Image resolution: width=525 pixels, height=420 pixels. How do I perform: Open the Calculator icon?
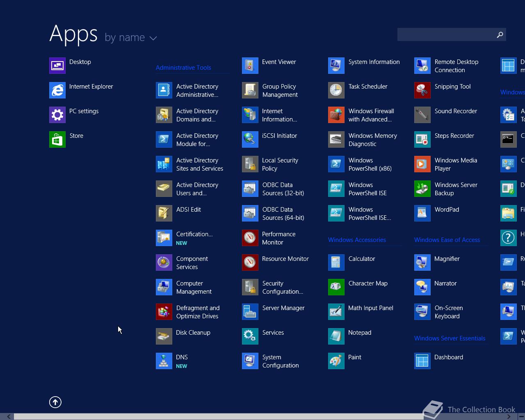(x=336, y=262)
